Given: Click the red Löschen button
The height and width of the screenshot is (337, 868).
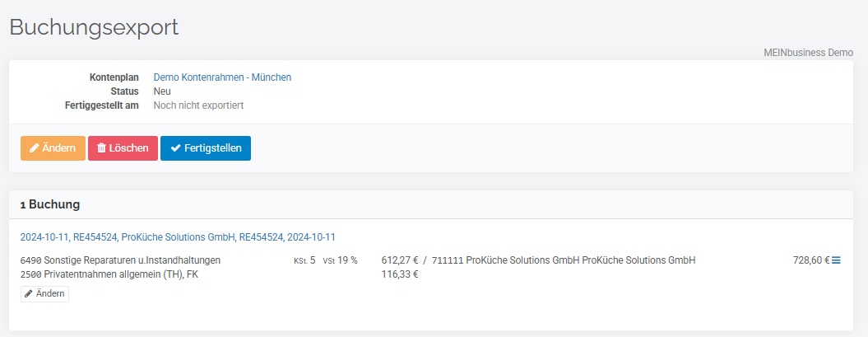Looking at the screenshot, I should (x=123, y=148).
